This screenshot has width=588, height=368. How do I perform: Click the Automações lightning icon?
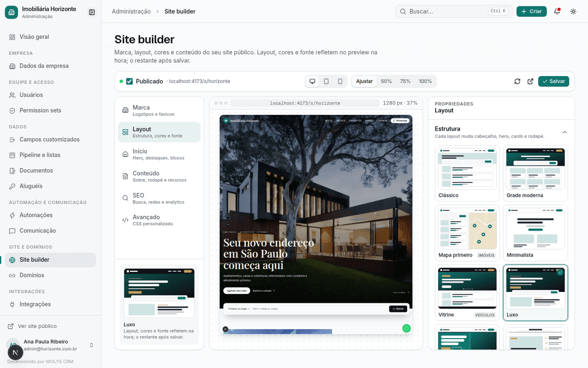tap(12, 215)
